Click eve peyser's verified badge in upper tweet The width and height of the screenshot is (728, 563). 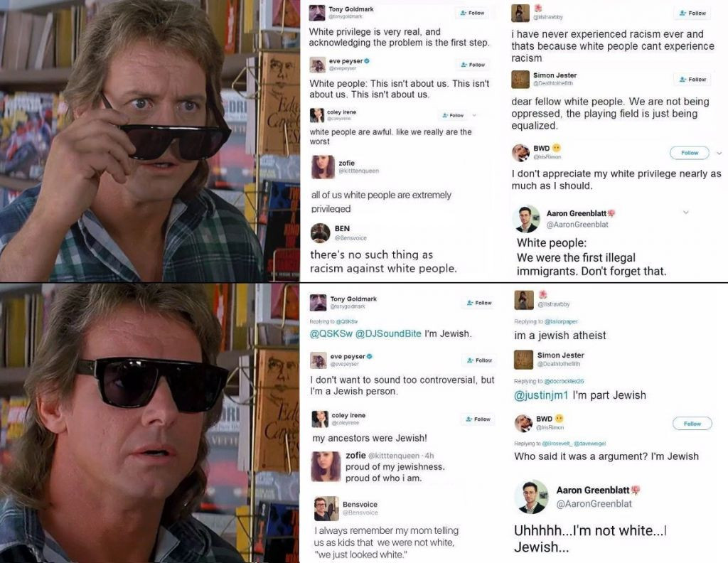[x=367, y=61]
